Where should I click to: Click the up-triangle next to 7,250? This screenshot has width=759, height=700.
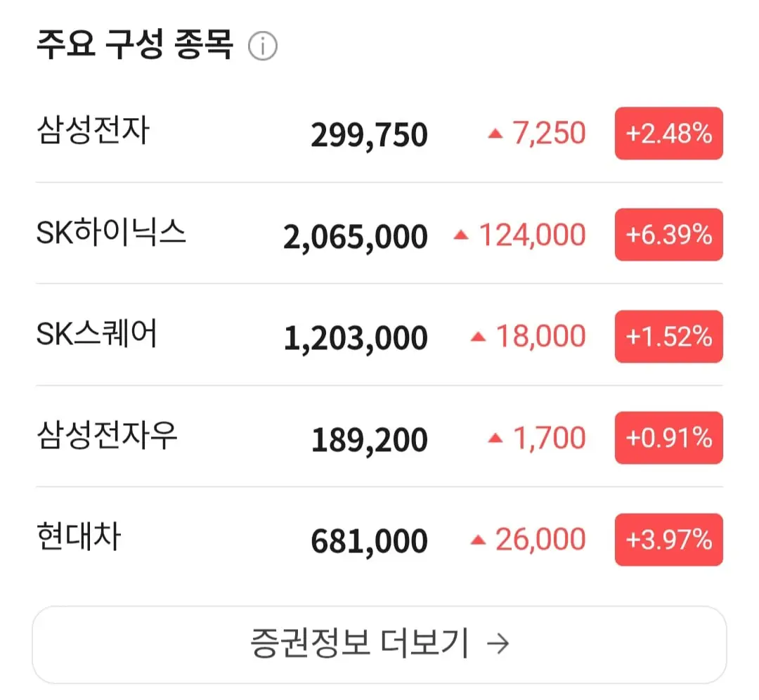point(495,133)
